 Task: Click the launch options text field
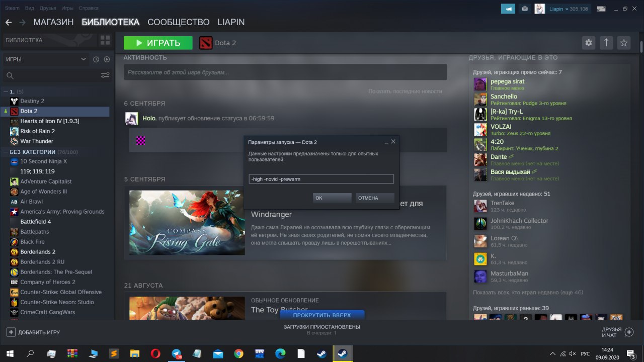[x=321, y=179]
